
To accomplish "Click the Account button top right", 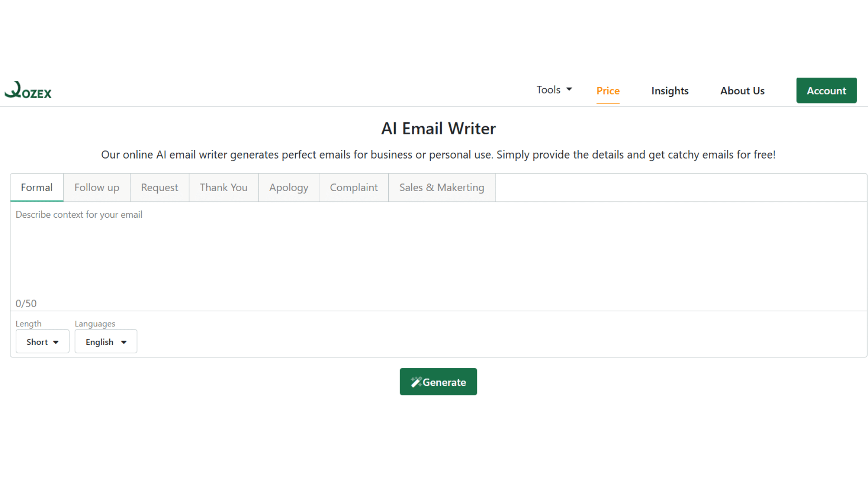I will coord(826,90).
